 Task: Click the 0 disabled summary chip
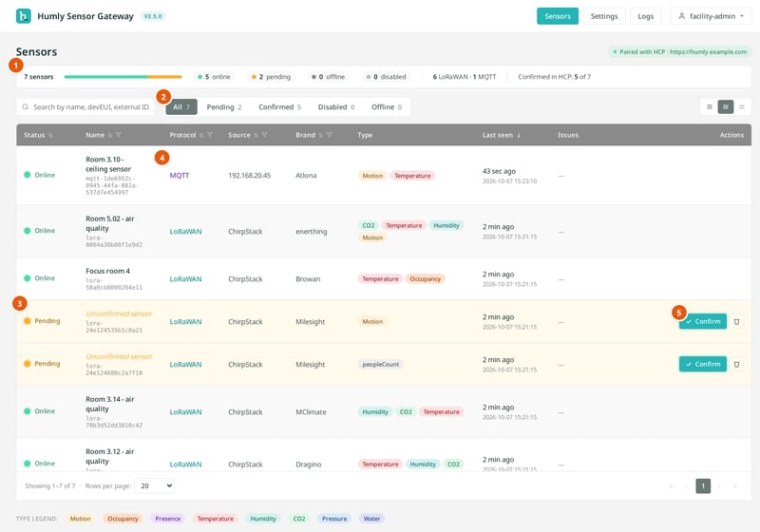pyautogui.click(x=387, y=77)
